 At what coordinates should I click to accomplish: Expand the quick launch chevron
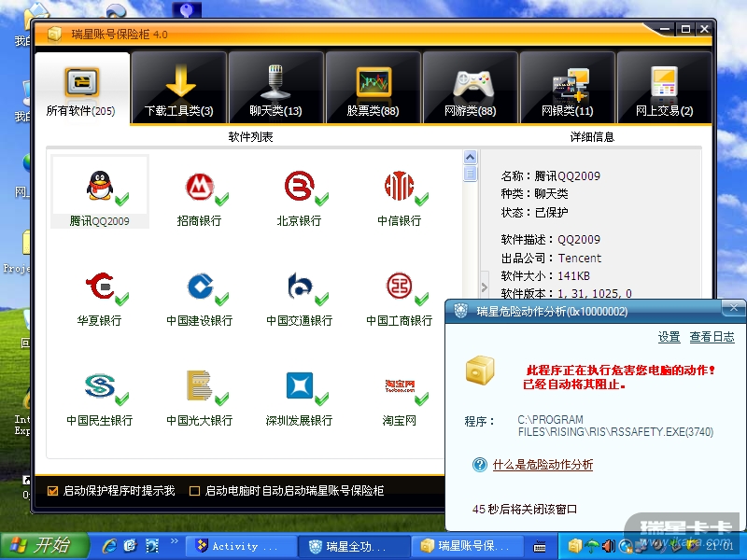pos(175,541)
